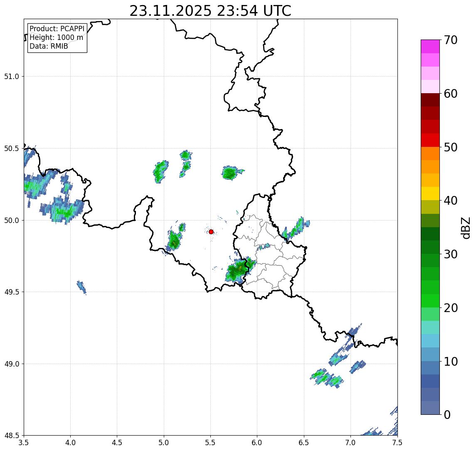Click the bright green colorbar segment above 20
The height and width of the screenshot is (451, 476).
(x=430, y=300)
